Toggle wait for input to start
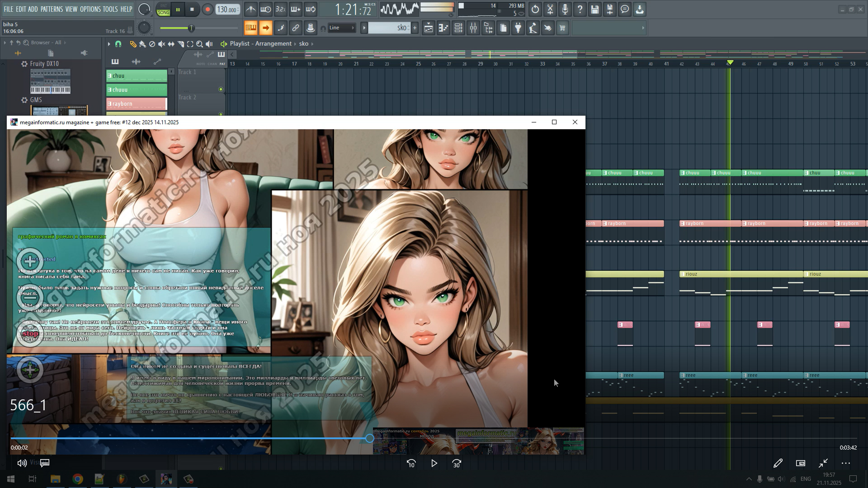Image resolution: width=868 pixels, height=488 pixels. pos(266,9)
